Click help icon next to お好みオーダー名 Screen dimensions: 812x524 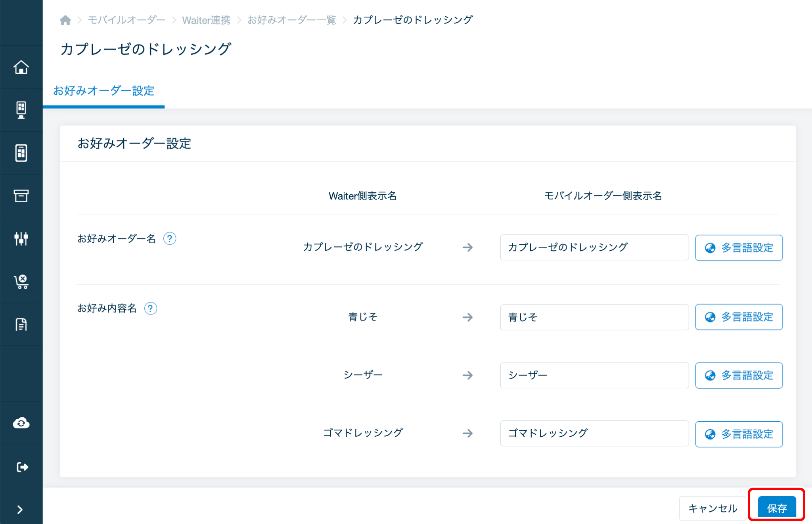[x=170, y=238]
